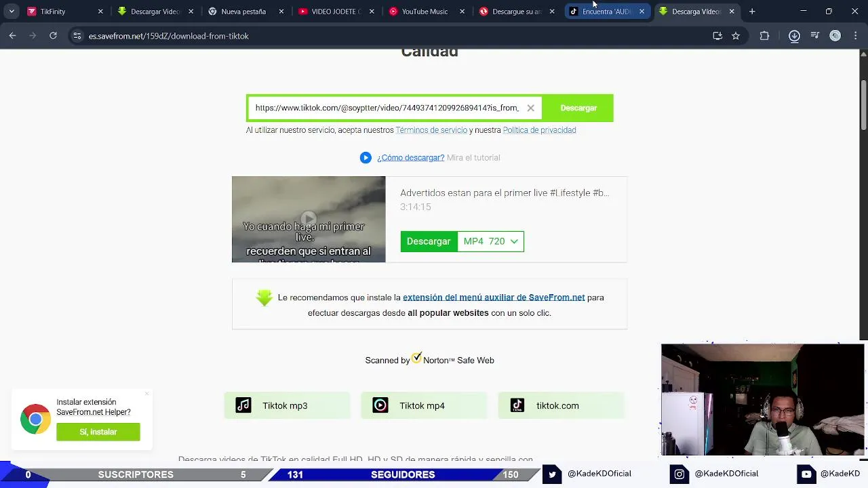This screenshot has height=488, width=868.
Task: Open Términos de servicio link
Action: [431, 130]
